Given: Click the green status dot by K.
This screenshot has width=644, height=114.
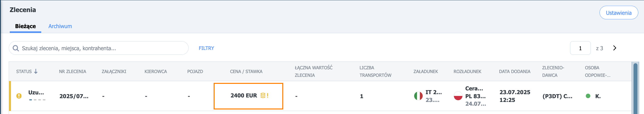Looking at the screenshot, I should coord(588,96).
